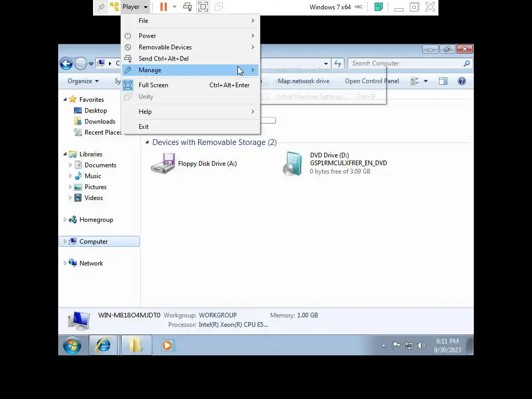The image size is (532, 399).
Task: Expand the Documents library node
Action: pyautogui.click(x=70, y=165)
